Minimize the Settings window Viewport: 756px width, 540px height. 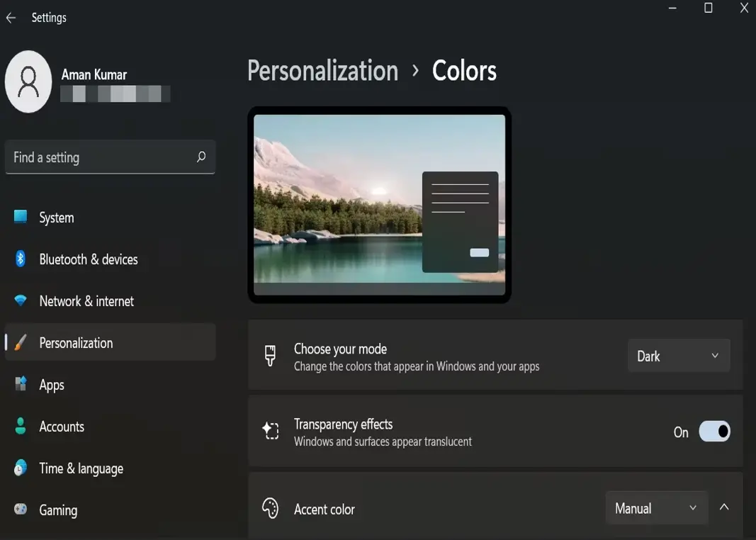coord(672,8)
